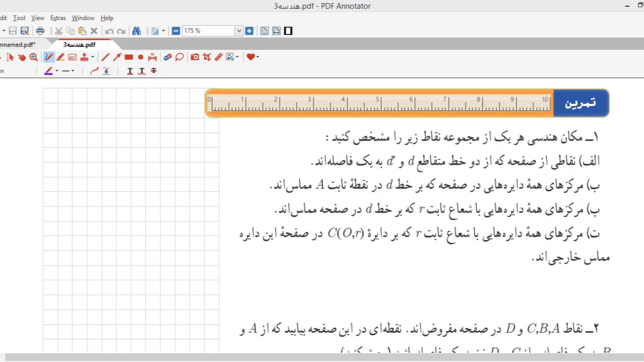644x362 pixels.
Task: Select the Pen annotation tool
Action: point(49,57)
